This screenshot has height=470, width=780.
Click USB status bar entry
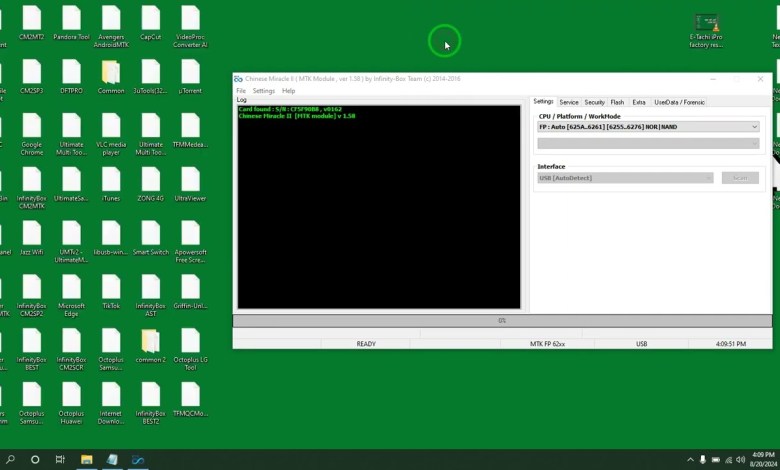click(641, 344)
